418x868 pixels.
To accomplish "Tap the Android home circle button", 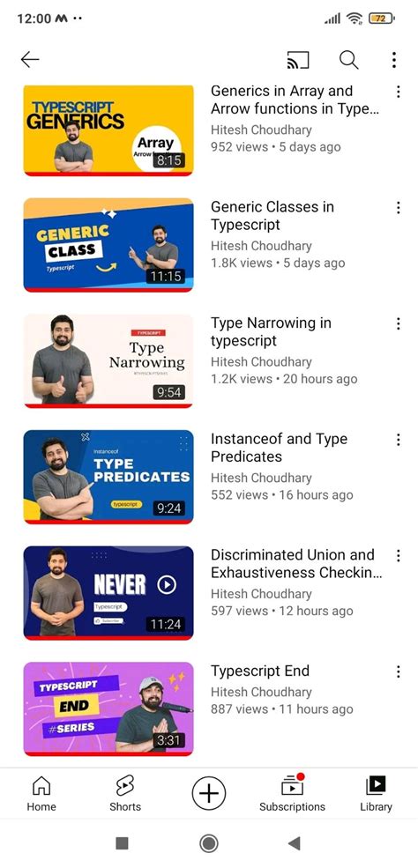I will pos(209,843).
